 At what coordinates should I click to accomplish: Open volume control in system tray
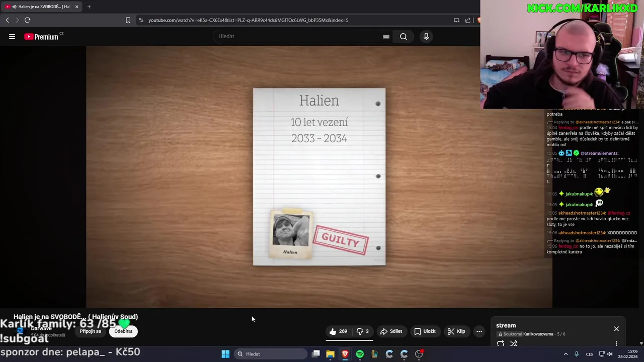coord(610,354)
